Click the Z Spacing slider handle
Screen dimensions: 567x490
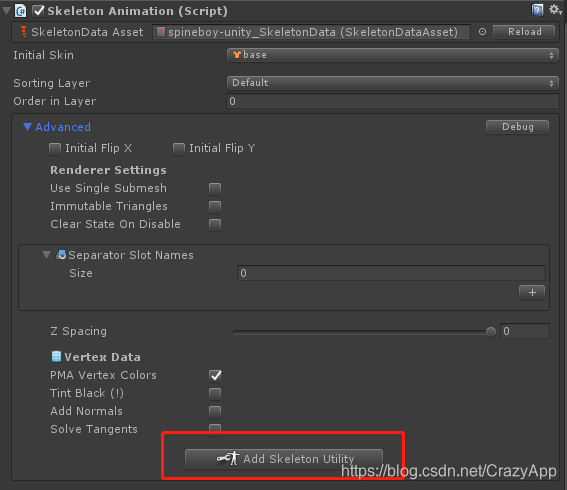pos(491,332)
